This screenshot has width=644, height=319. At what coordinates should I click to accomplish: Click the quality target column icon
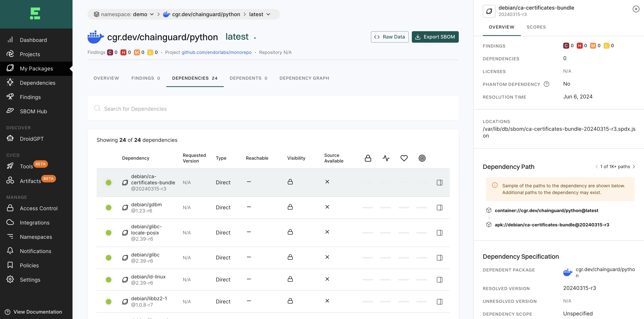[422, 158]
